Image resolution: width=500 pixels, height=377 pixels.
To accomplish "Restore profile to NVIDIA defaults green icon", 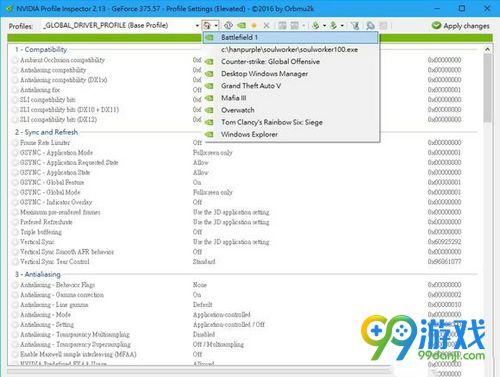I will pos(241,25).
